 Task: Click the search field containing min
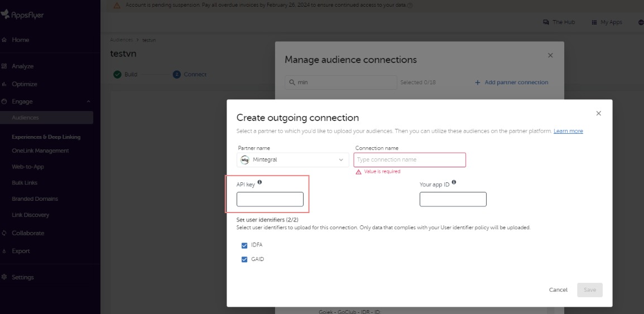point(341,83)
